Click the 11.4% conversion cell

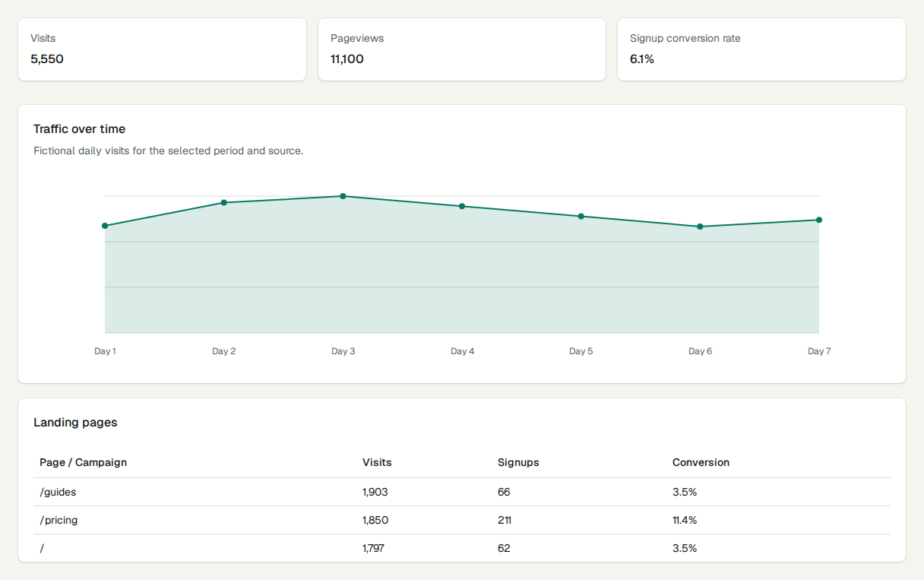click(x=685, y=520)
